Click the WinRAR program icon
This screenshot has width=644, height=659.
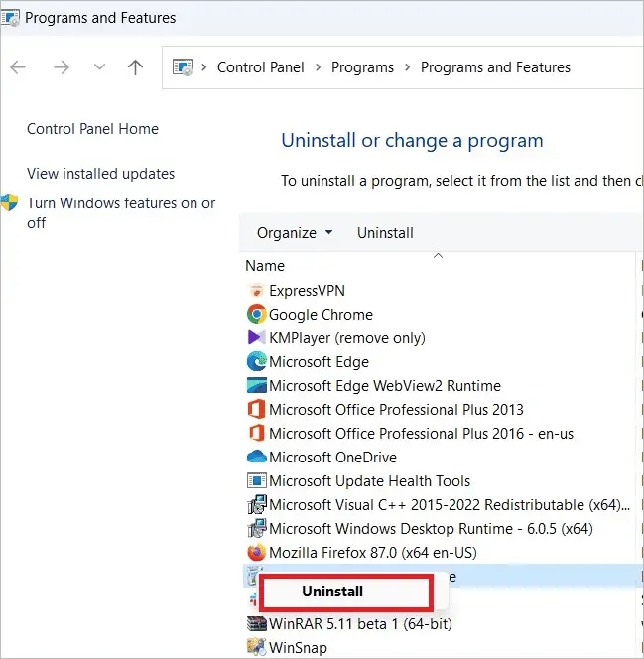coord(256,623)
